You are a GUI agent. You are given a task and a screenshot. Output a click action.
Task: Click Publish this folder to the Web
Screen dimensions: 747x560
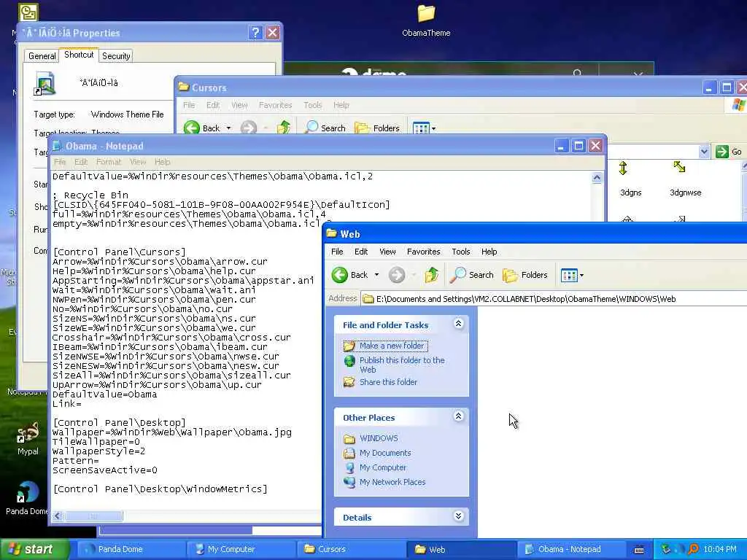coord(402,365)
